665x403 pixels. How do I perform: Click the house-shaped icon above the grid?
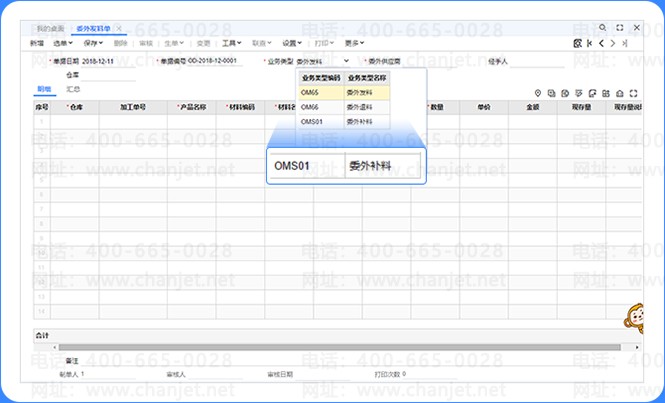coord(620,93)
